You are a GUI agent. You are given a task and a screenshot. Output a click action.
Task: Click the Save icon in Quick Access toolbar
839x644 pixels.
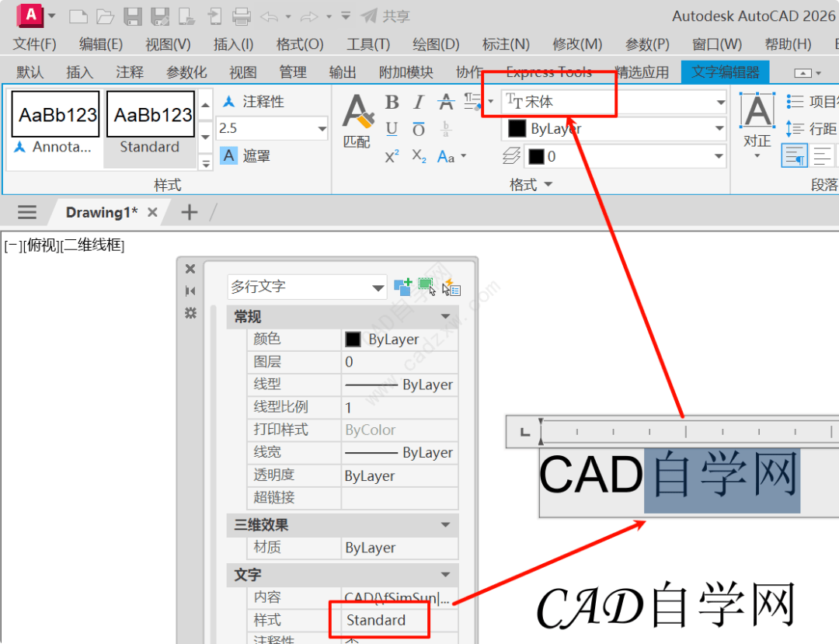133,16
